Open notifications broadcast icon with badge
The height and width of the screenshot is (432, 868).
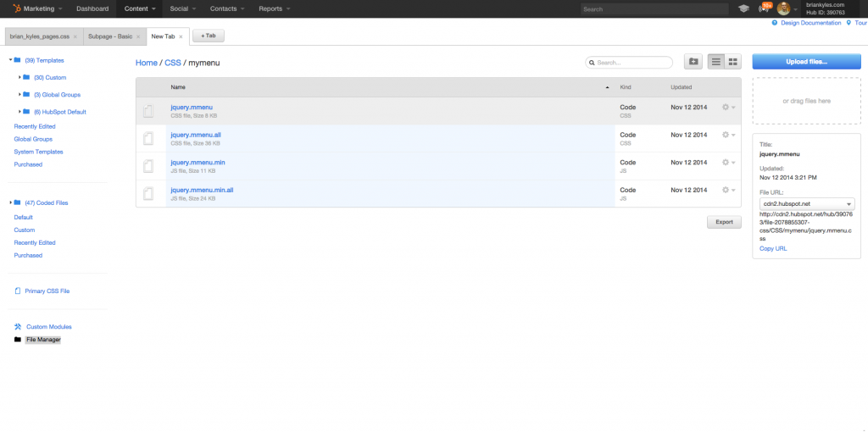(x=765, y=8)
